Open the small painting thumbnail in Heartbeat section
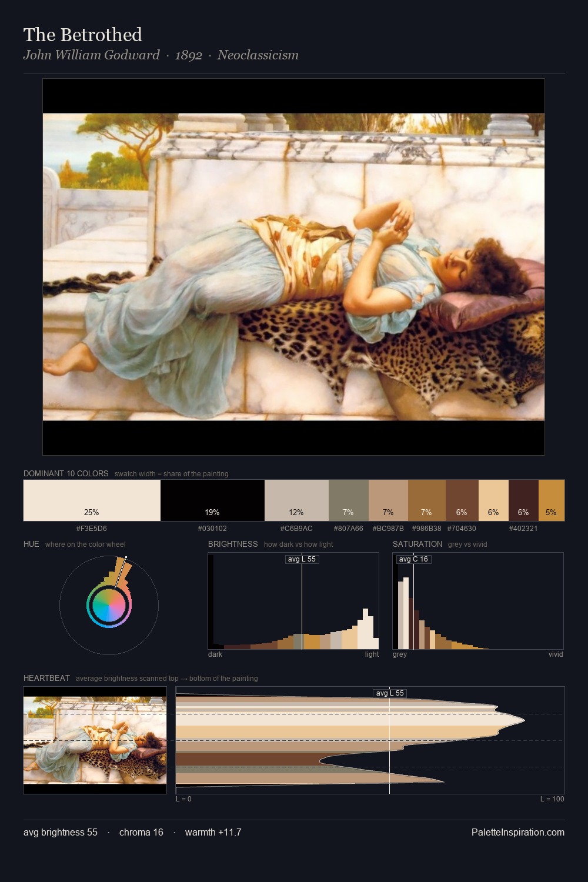588x882 pixels. 95,740
